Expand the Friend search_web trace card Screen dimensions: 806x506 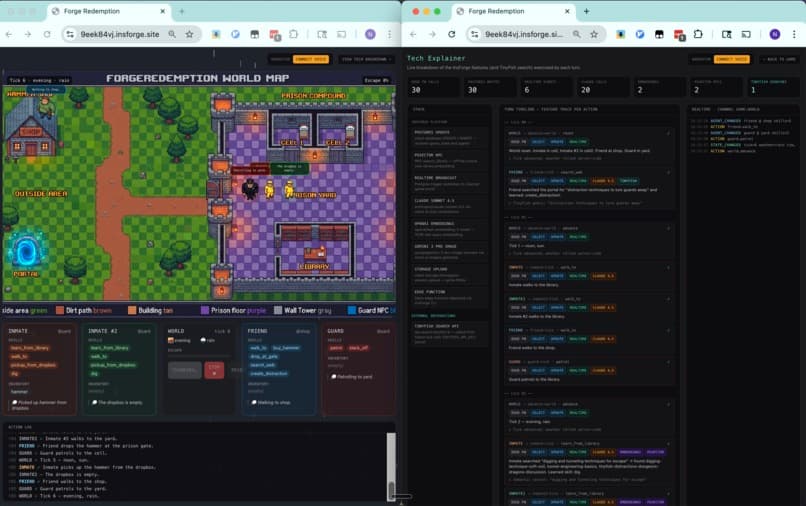pyautogui.click(x=589, y=188)
